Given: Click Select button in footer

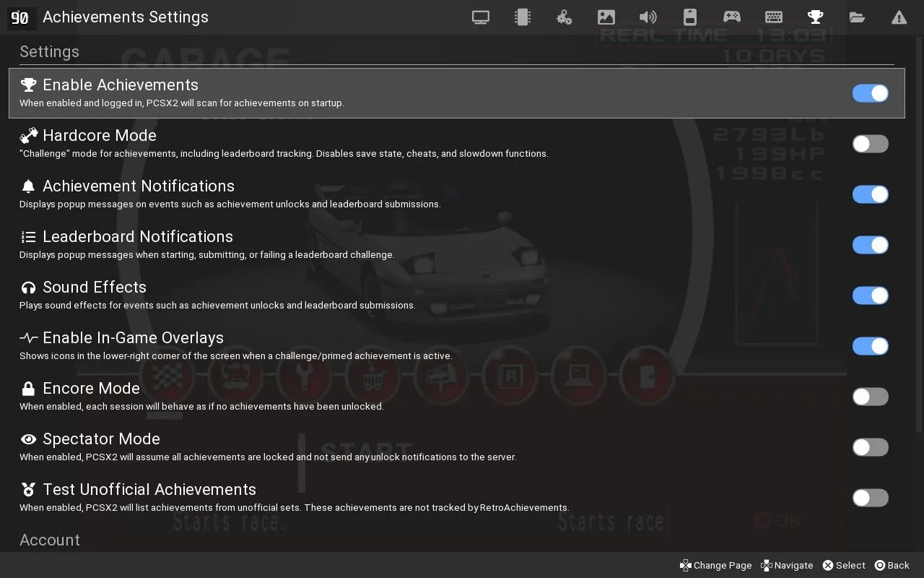Looking at the screenshot, I should pyautogui.click(x=844, y=566).
